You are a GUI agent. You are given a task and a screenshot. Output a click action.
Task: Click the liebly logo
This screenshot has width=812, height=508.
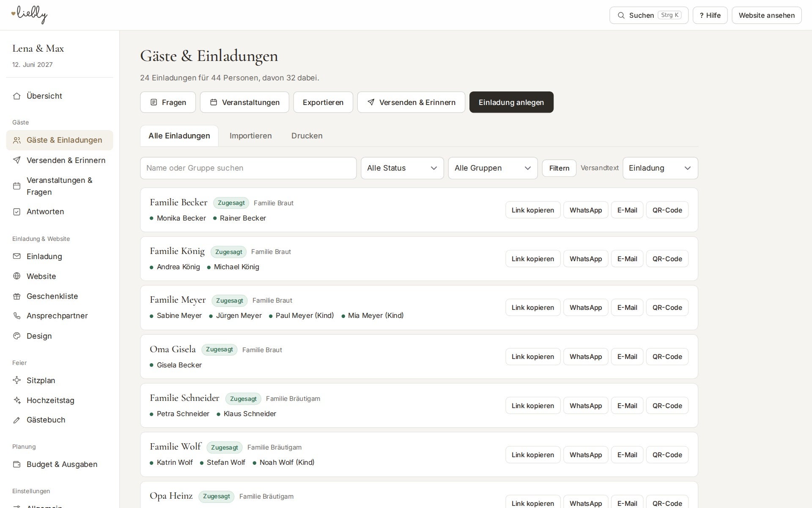(29, 15)
